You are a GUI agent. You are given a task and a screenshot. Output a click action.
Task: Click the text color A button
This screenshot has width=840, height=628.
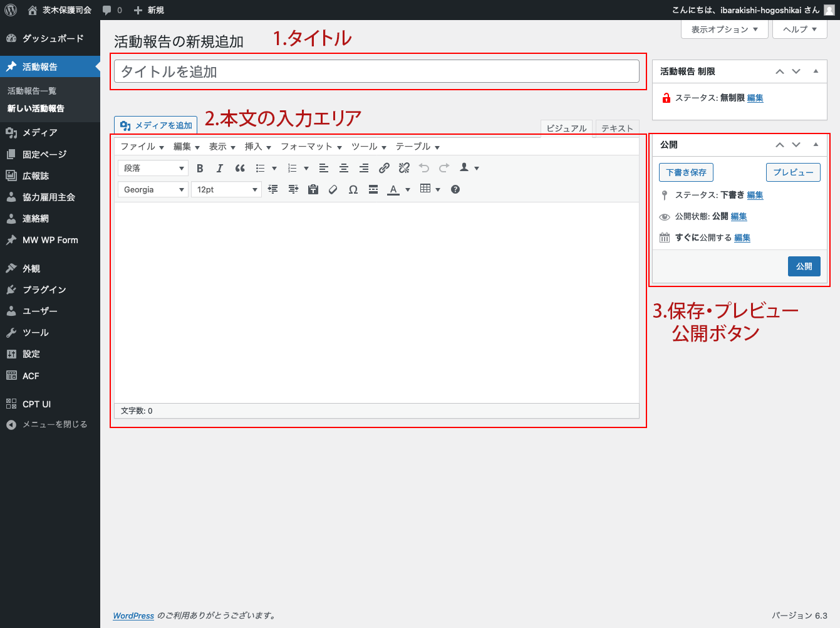[393, 189]
